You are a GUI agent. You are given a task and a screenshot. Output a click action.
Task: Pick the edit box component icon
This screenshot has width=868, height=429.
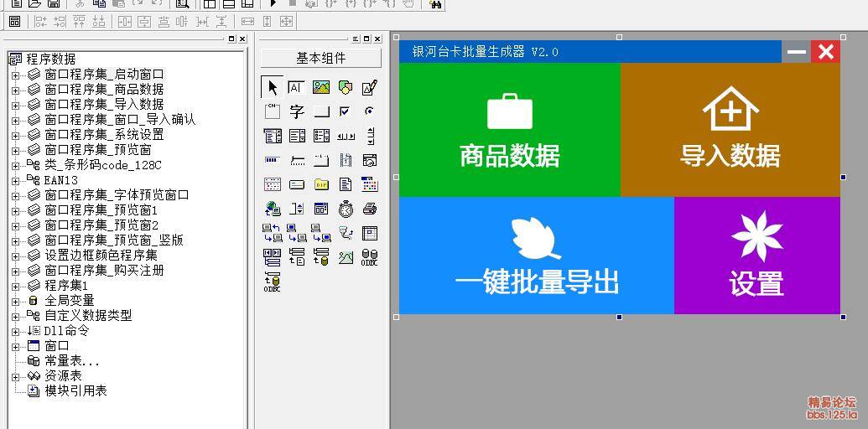pos(296,87)
